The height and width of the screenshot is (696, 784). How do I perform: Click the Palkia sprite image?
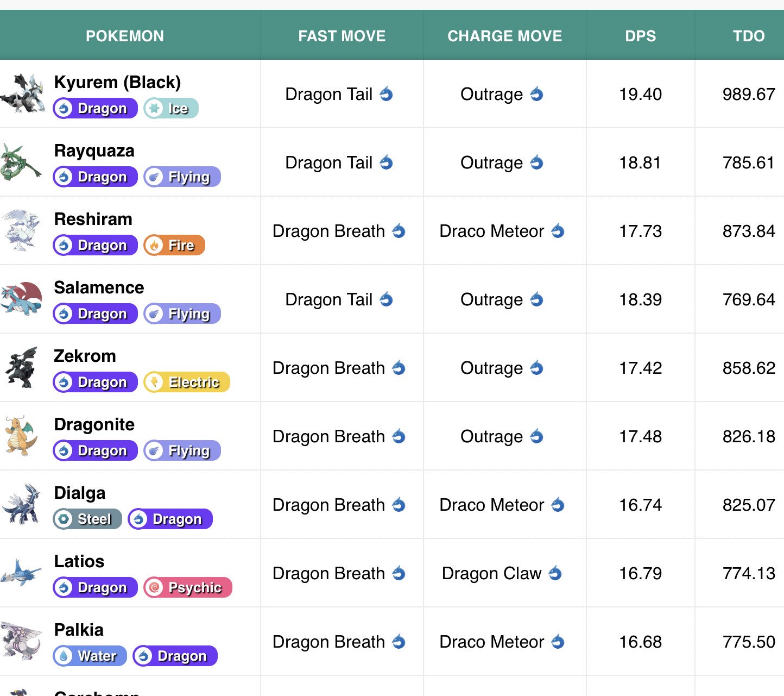(21, 641)
